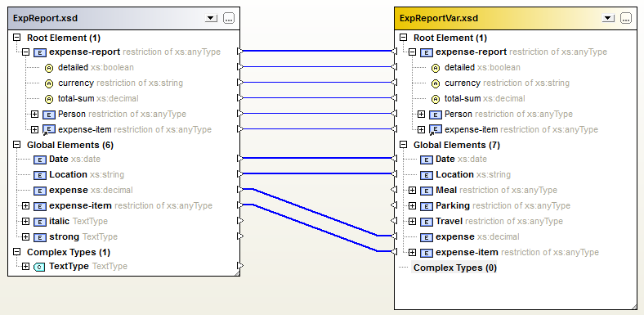Click strong element icon
Viewport: 644px width, 315px height.
click(40, 237)
